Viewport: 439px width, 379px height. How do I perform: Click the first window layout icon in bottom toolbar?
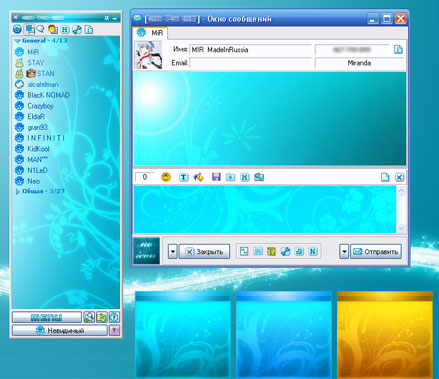click(244, 251)
